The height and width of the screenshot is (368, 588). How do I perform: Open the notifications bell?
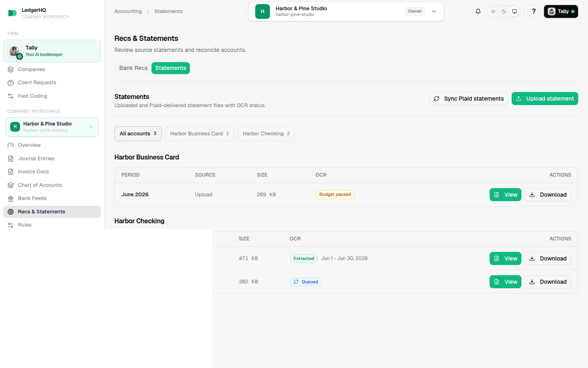478,11
